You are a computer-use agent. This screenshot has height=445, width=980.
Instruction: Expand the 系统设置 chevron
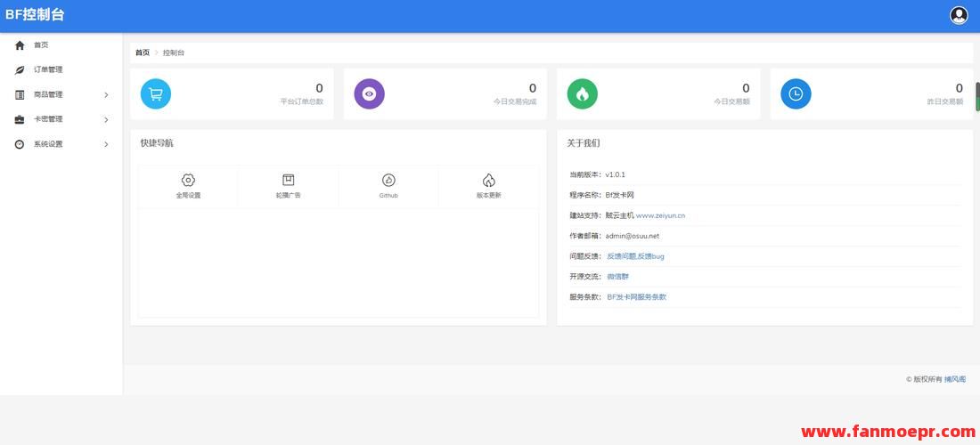(106, 144)
